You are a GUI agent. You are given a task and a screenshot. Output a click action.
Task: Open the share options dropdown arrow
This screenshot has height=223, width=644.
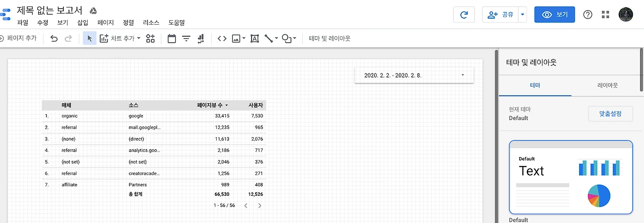click(x=522, y=15)
